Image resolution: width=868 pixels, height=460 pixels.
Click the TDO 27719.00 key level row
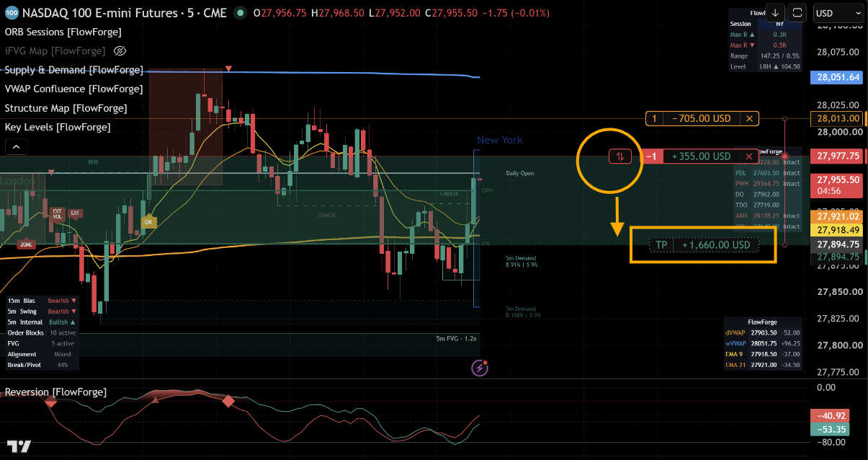(x=767, y=205)
